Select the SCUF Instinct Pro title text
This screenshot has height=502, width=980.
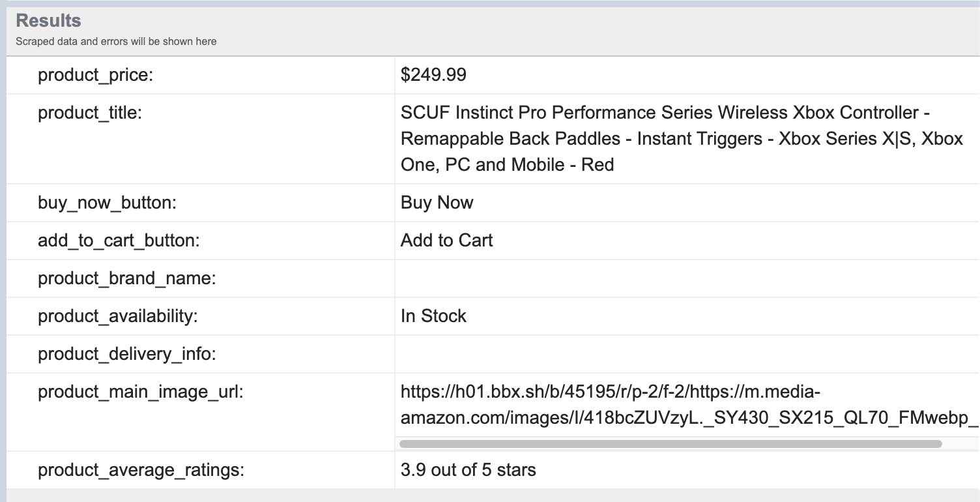[x=682, y=138]
